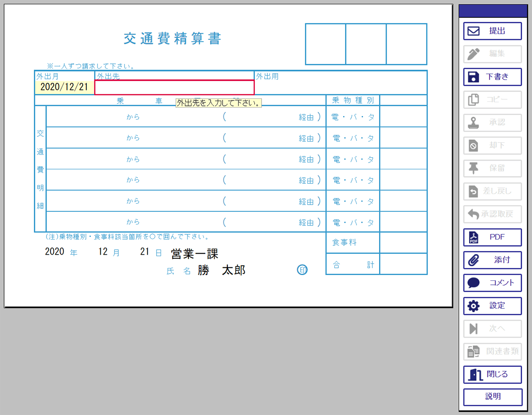Click the 食事料 label
Screen dimensions: 532x415
344,243
